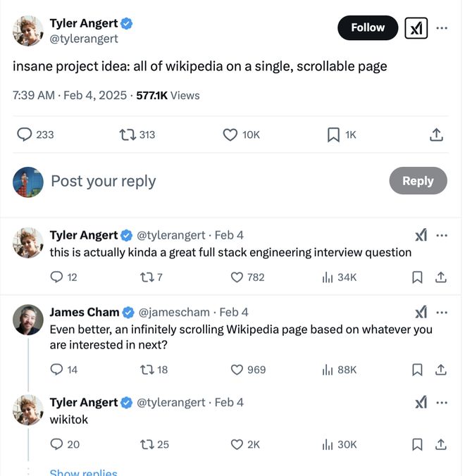Share the main post
465x476 pixels.
click(x=436, y=134)
